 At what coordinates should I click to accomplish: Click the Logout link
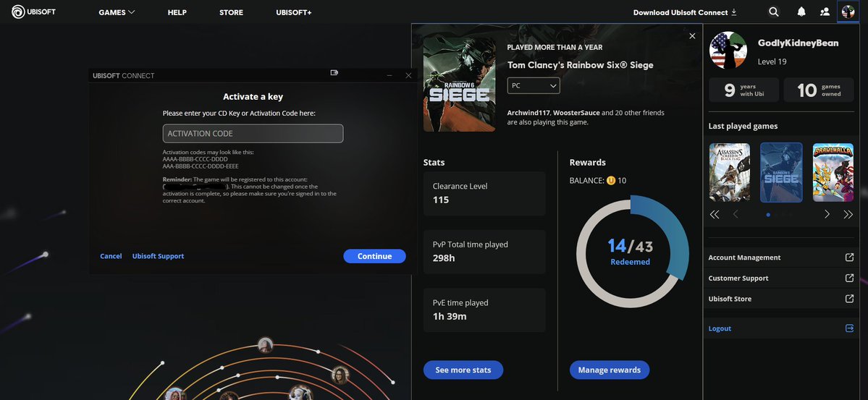pos(720,328)
